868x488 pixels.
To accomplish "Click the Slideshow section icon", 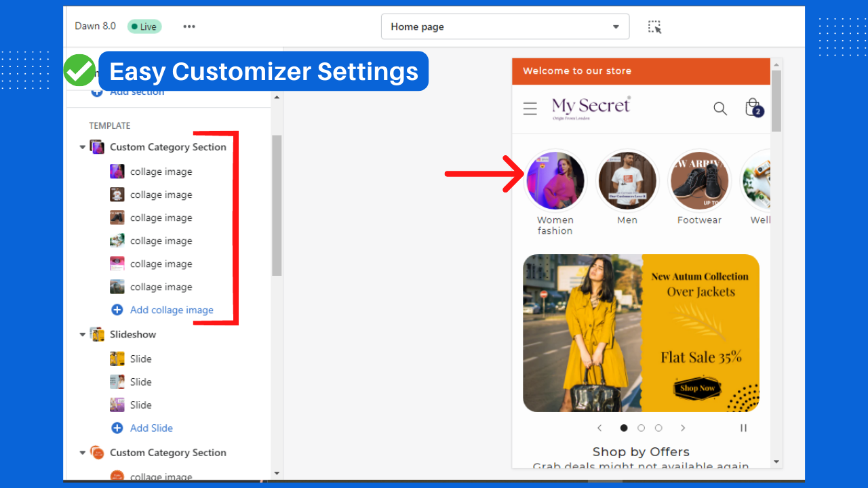I will [96, 334].
